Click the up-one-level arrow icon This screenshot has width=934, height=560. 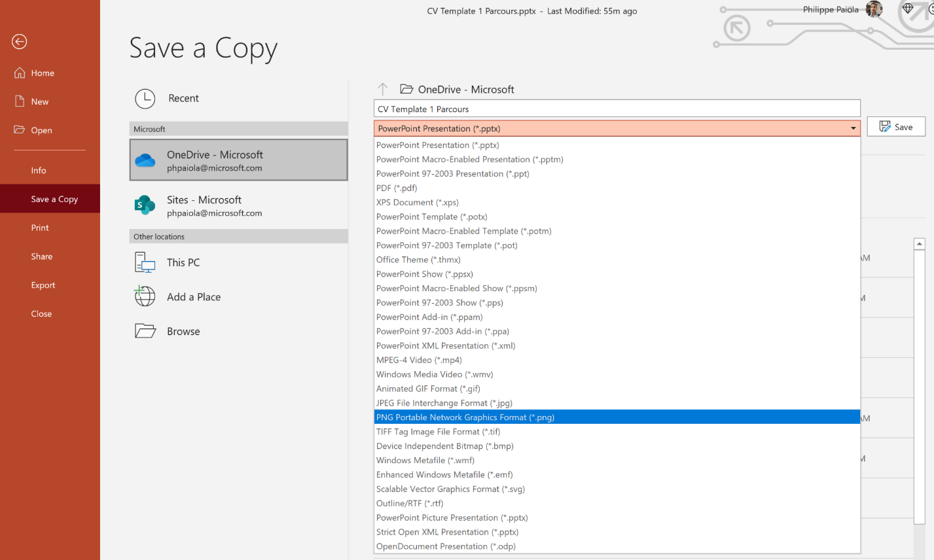[x=383, y=89]
